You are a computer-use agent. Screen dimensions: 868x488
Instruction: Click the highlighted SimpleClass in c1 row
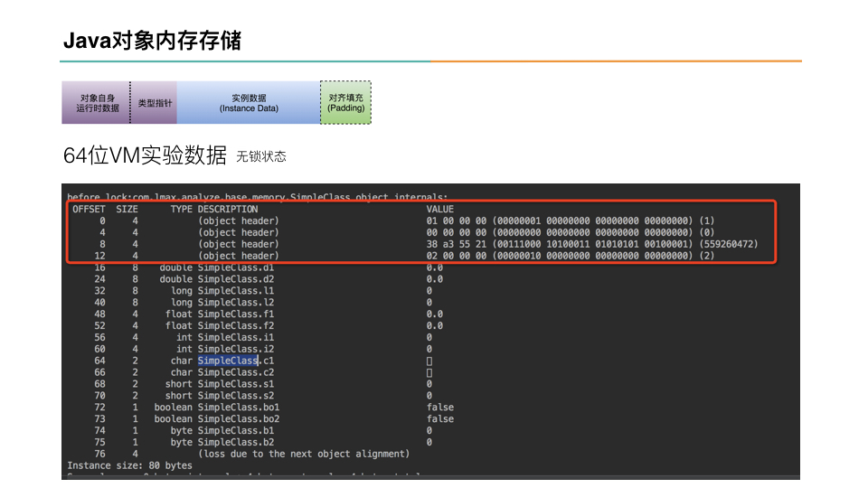tap(228, 361)
